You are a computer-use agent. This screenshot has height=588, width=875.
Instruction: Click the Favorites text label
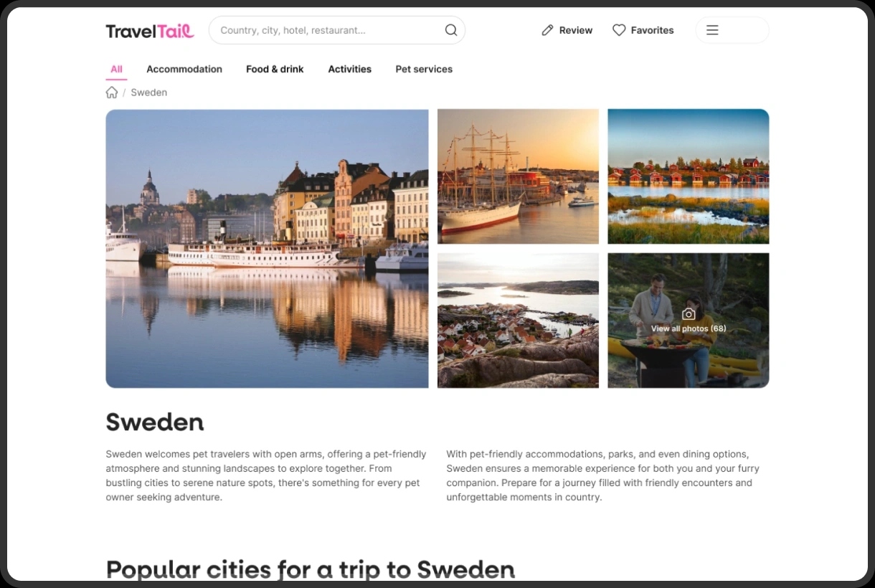(x=652, y=30)
